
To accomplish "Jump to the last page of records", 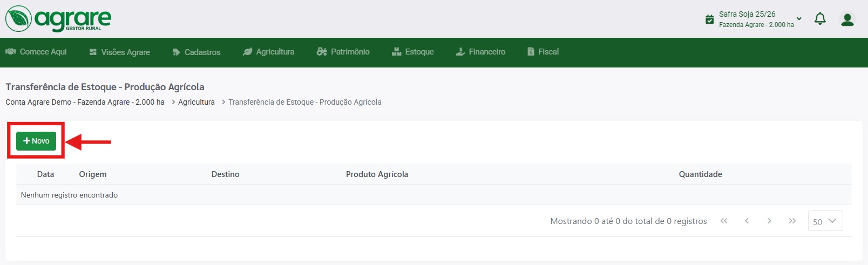I will pyautogui.click(x=792, y=221).
